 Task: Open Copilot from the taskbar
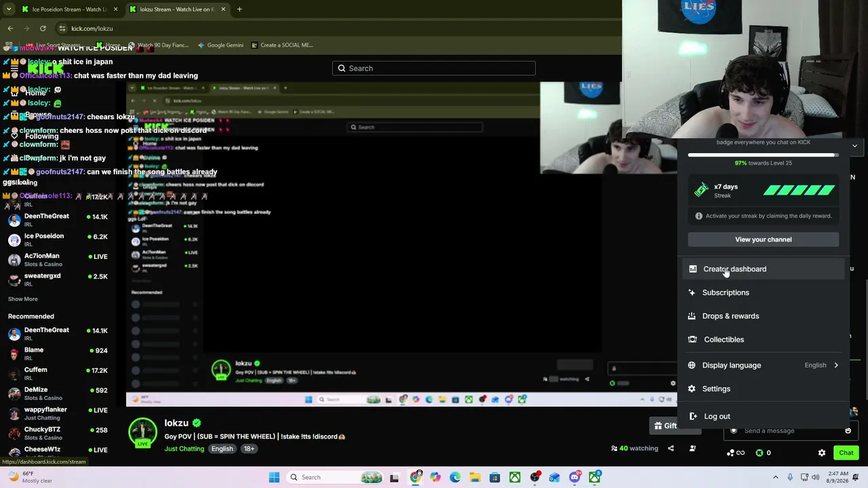click(x=435, y=477)
